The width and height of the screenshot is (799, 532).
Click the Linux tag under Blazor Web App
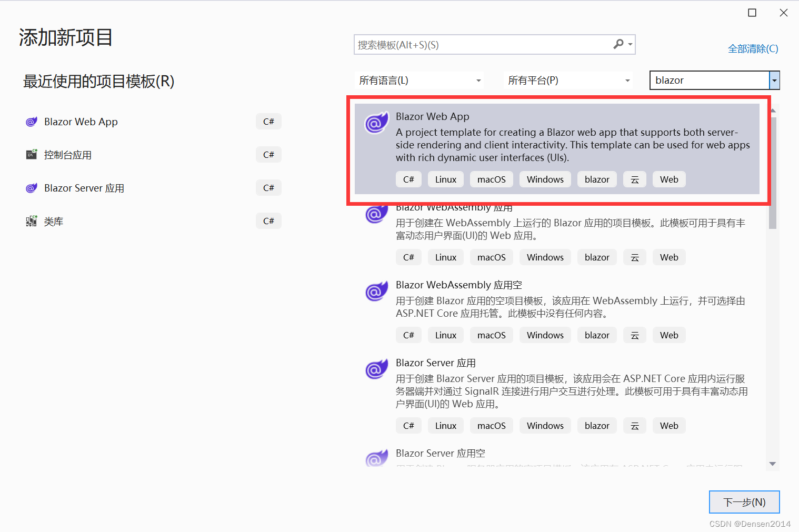(446, 179)
